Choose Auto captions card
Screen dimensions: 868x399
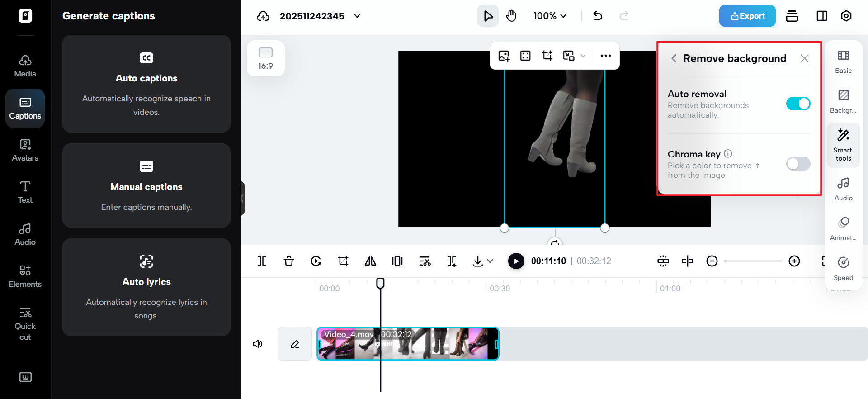click(x=146, y=84)
